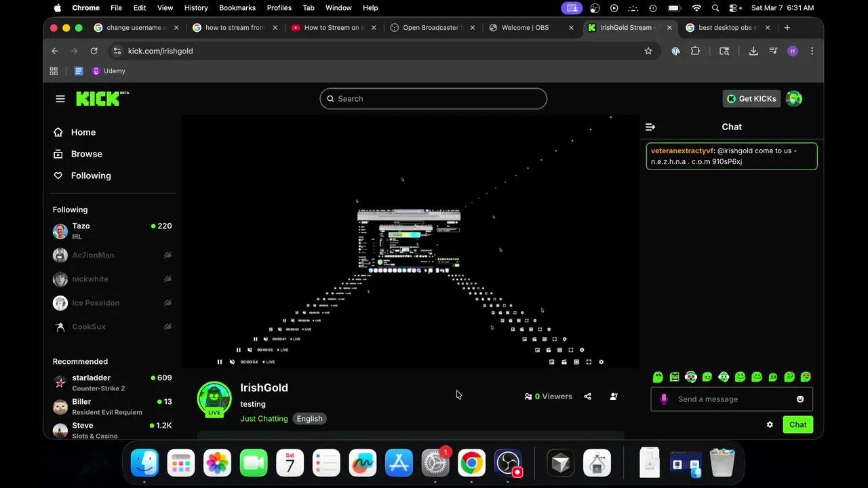This screenshot has height=488, width=868.
Task: Open starladder Counter-Strike 2 channel
Action: [113, 383]
